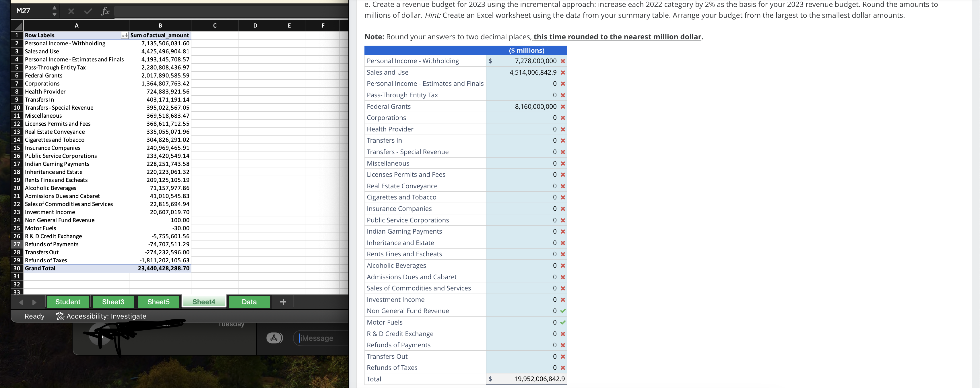The height and width of the screenshot is (388, 980).
Task: Click the Accessibility: Investigate link
Action: 106,316
